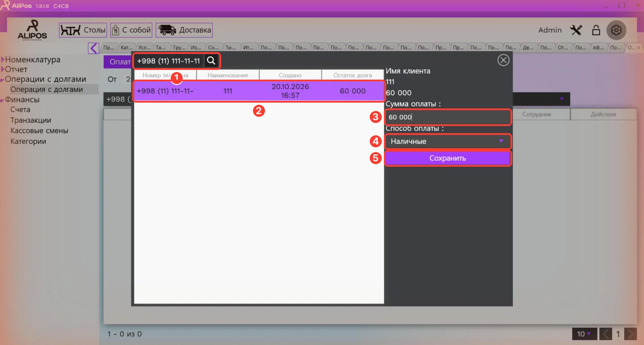Image resolution: width=644 pixels, height=345 pixels.
Task: Open the page size dropdown showing 10
Action: tap(585, 334)
